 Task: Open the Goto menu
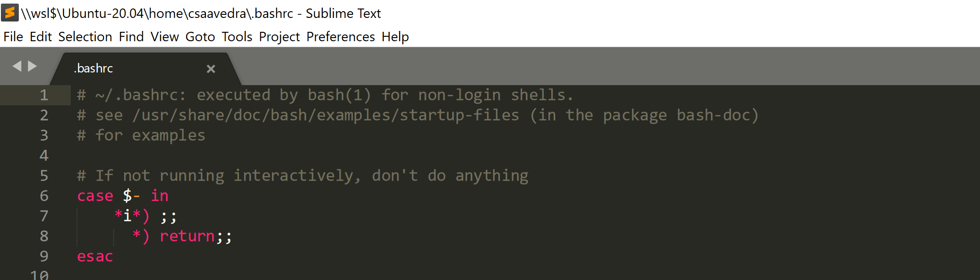tap(200, 37)
